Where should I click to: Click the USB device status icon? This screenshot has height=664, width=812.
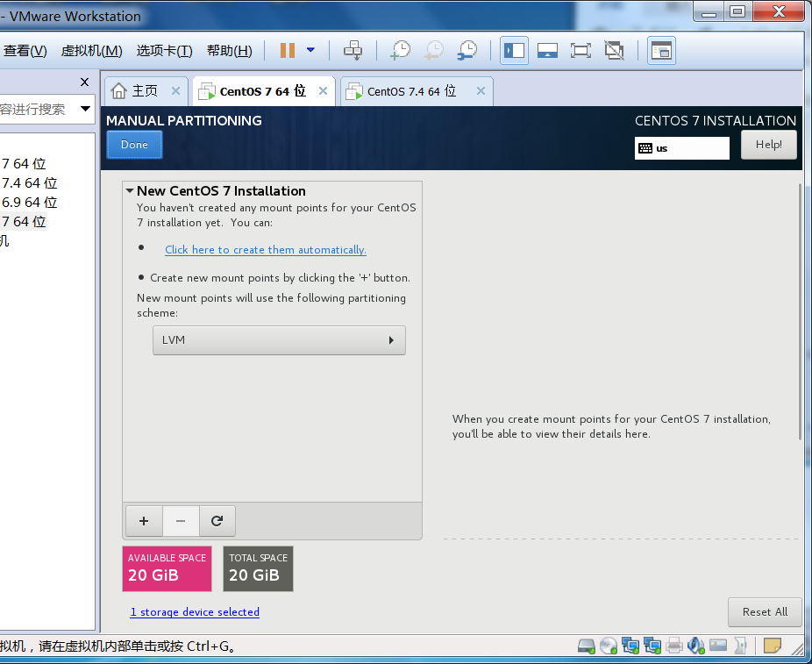coord(741,646)
